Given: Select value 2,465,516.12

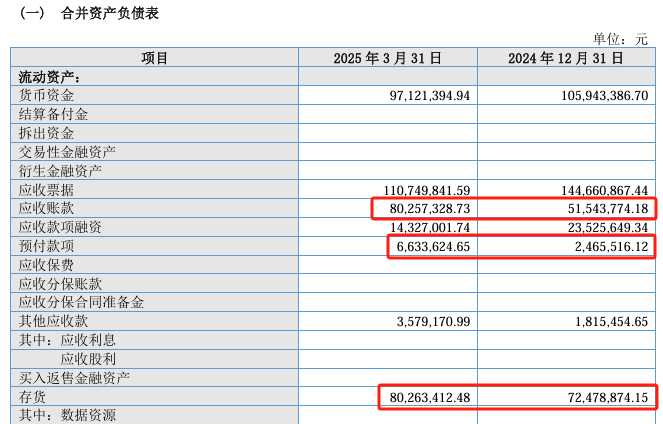Looking at the screenshot, I should [611, 246].
